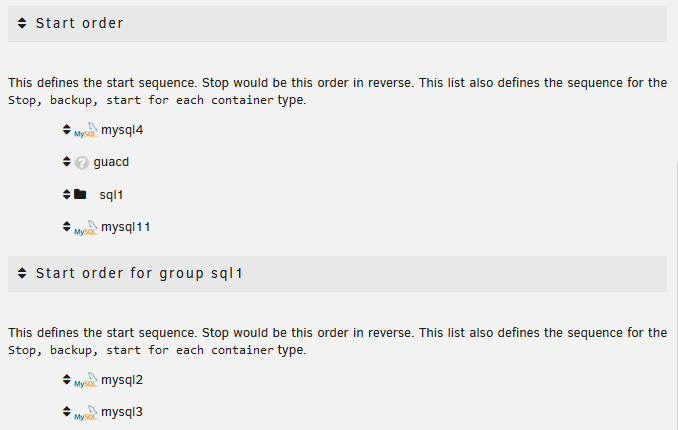This screenshot has height=430, width=678.
Task: Click the sort handle arrows for mysql3
Action: point(67,411)
